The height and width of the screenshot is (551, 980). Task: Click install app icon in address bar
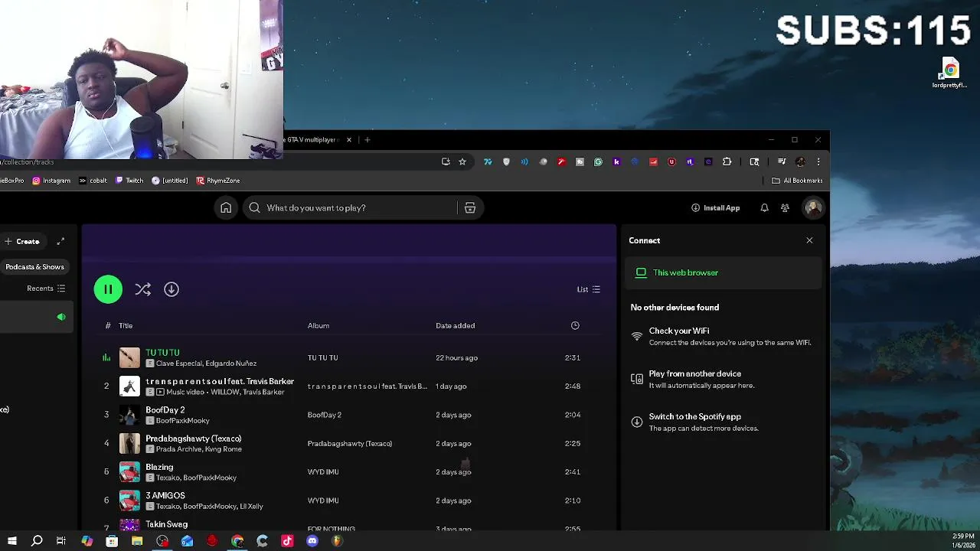[x=446, y=161]
